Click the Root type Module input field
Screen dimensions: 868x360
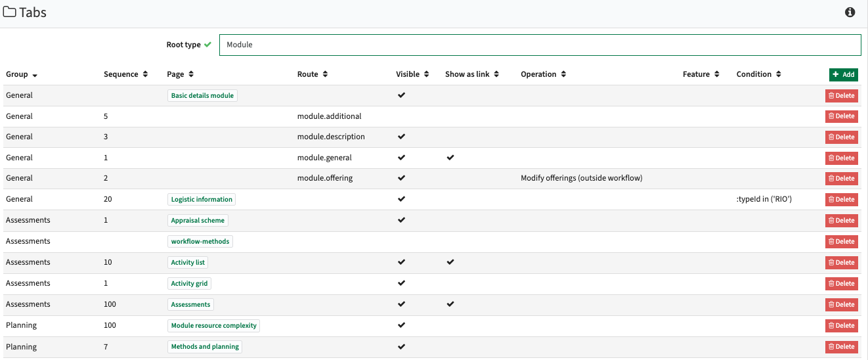540,45
